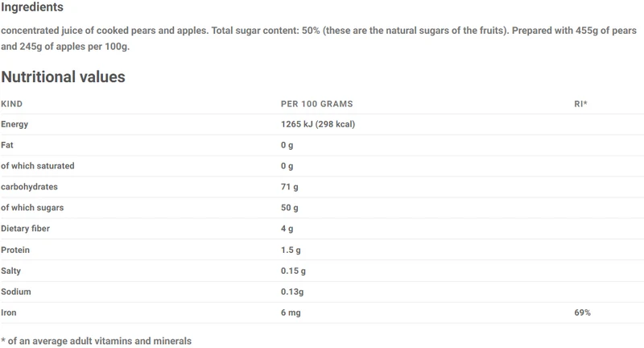This screenshot has width=644, height=348.
Task: Click the 'of which saturated' row label
Action: pyautogui.click(x=38, y=166)
